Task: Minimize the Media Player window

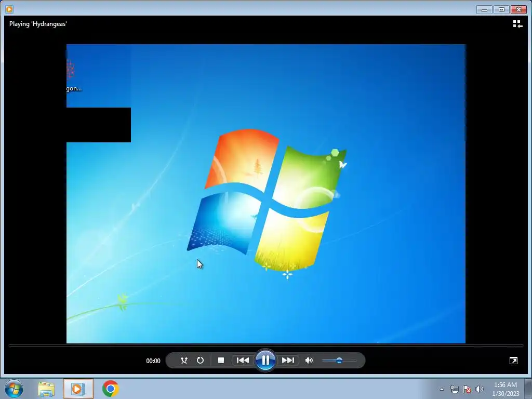Action: click(484, 9)
